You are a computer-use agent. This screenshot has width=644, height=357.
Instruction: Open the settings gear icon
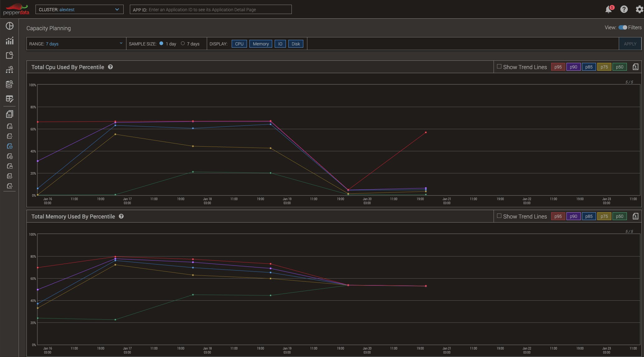pyautogui.click(x=639, y=9)
